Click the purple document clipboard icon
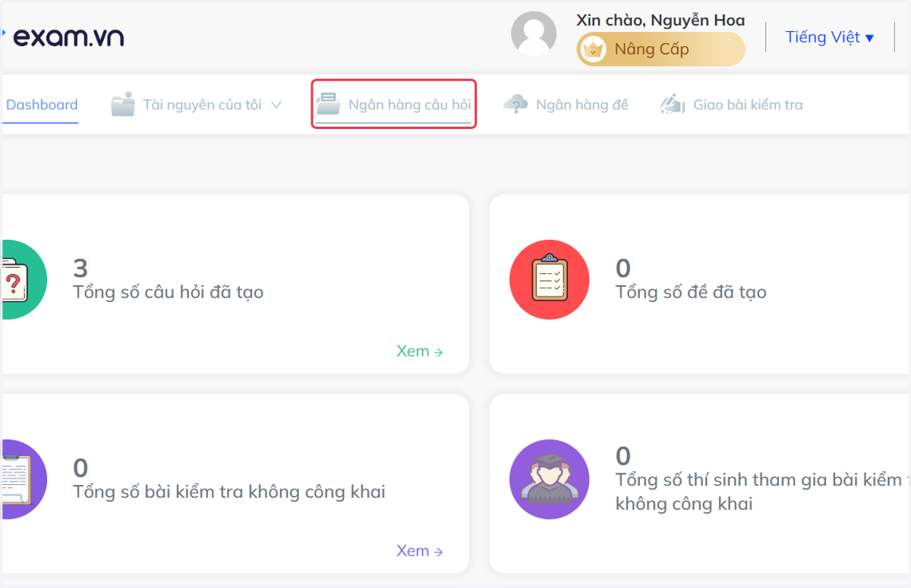The width and height of the screenshot is (911, 588). point(24,479)
